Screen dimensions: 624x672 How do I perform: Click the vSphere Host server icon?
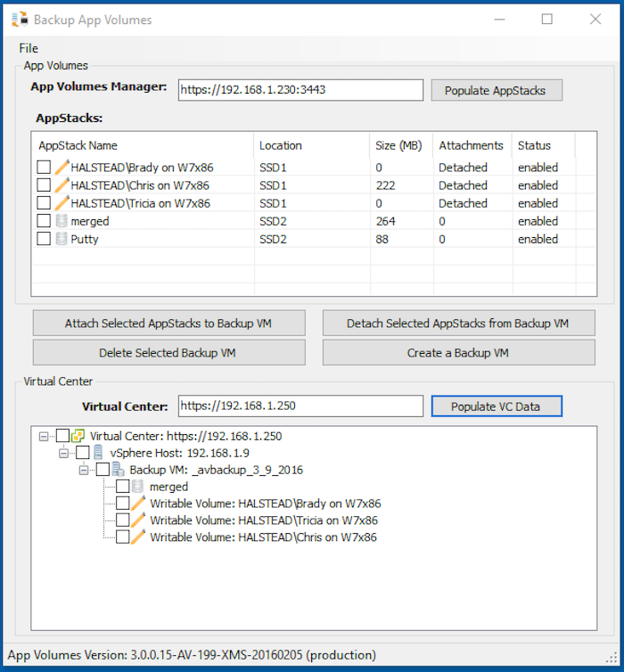[x=98, y=453]
